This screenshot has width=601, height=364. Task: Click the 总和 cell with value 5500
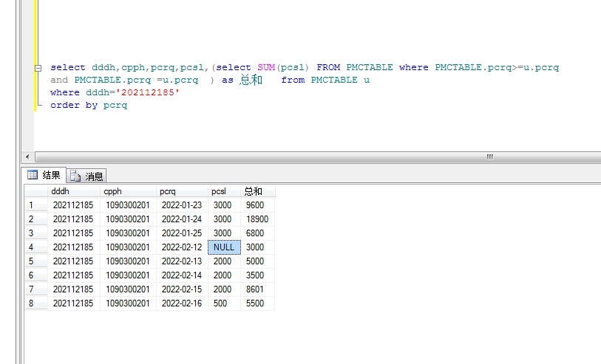coord(257,303)
